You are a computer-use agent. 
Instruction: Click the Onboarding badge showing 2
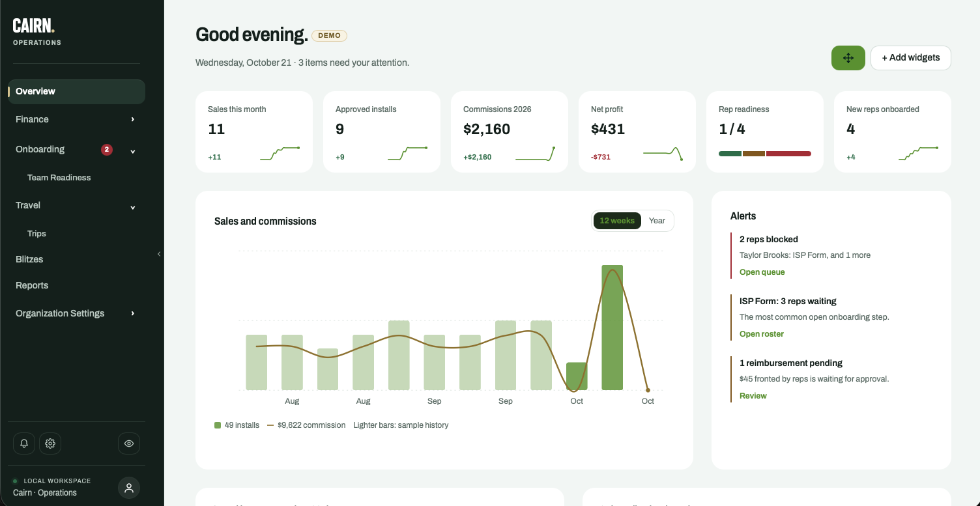point(107,150)
